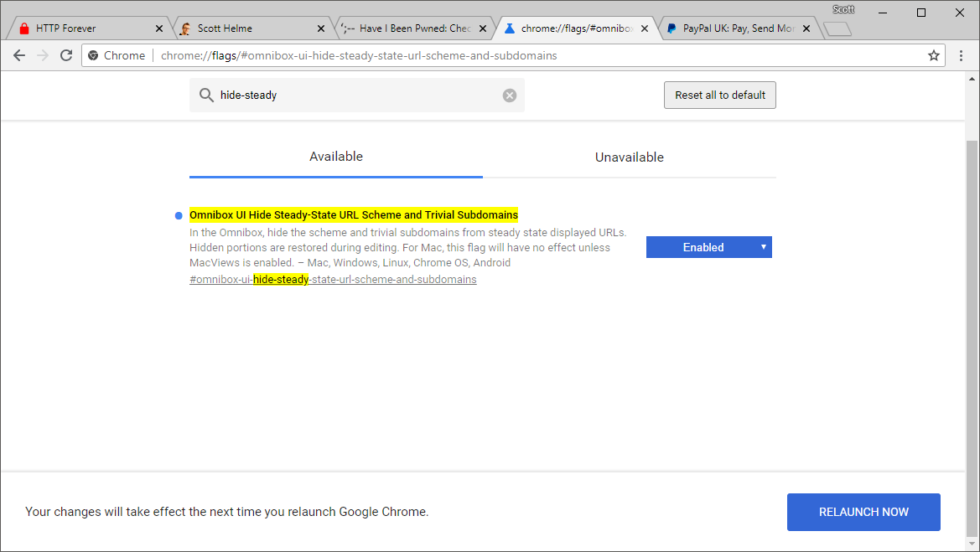Close the HTTP Forever tab

pos(159,28)
